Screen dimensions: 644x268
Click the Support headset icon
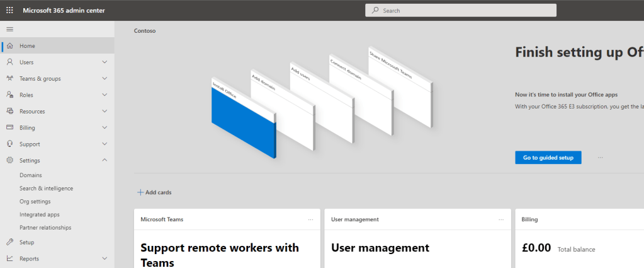tap(9, 144)
